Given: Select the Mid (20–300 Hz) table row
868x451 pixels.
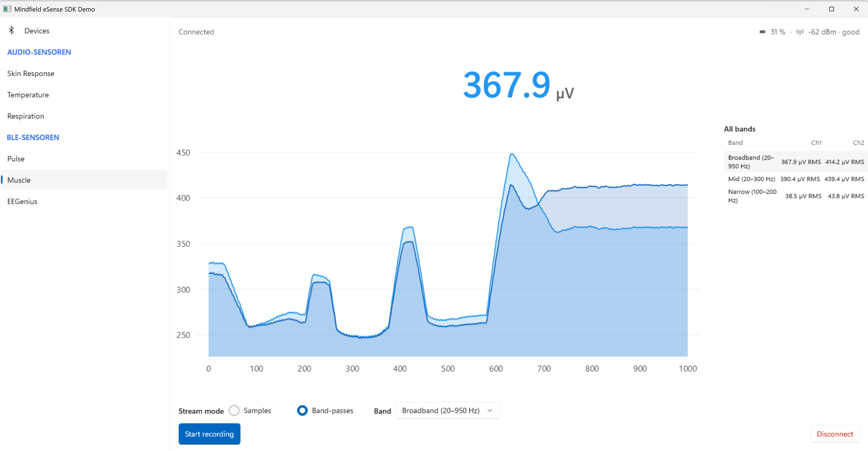Looking at the screenshot, I should tap(795, 179).
